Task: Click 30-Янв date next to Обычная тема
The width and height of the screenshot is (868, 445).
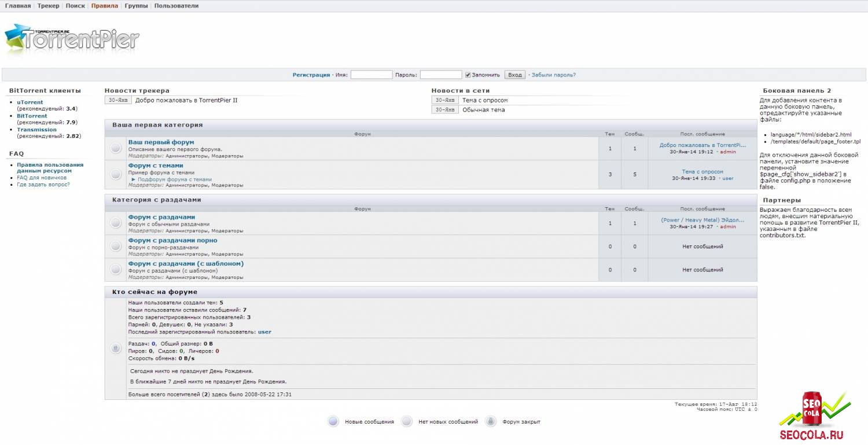Action: [x=445, y=109]
